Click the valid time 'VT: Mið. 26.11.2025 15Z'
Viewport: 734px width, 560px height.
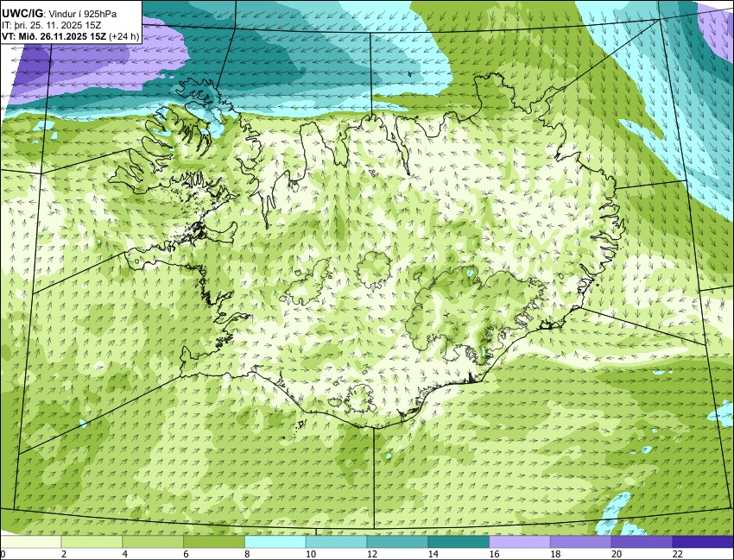pyautogui.click(x=54, y=37)
